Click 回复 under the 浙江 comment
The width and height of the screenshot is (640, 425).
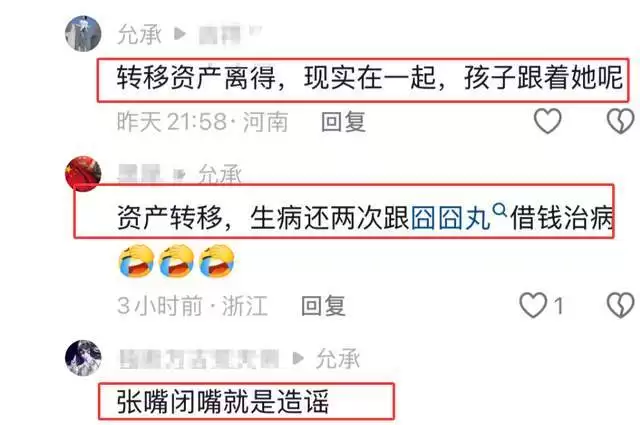coord(323,306)
